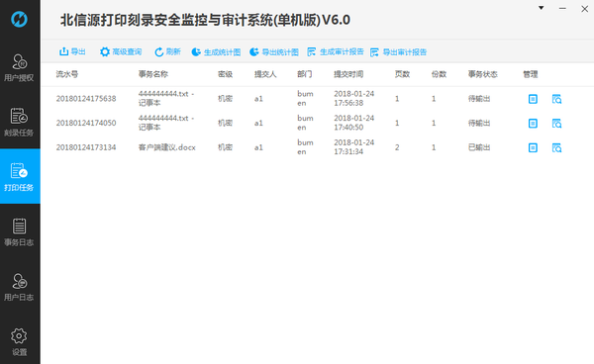The image size is (594, 364).
Task: Click 待输出 status in row 20180124175638
Action: click(479, 99)
